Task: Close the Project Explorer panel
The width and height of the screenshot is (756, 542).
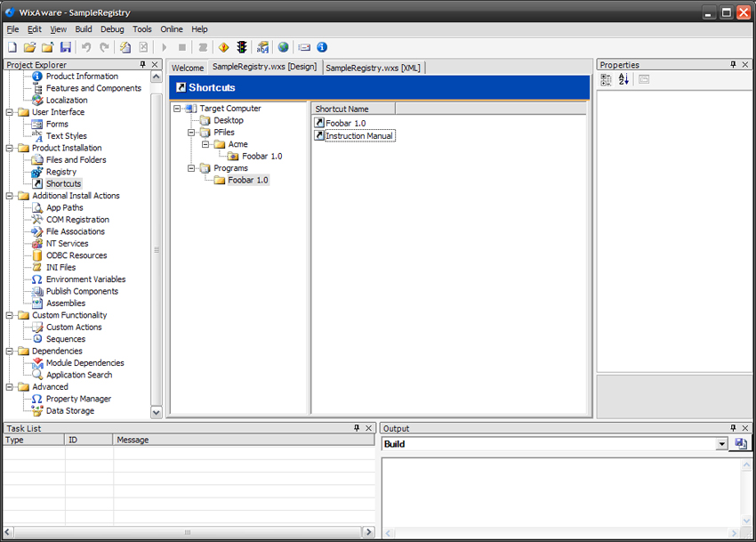Action: (x=155, y=64)
